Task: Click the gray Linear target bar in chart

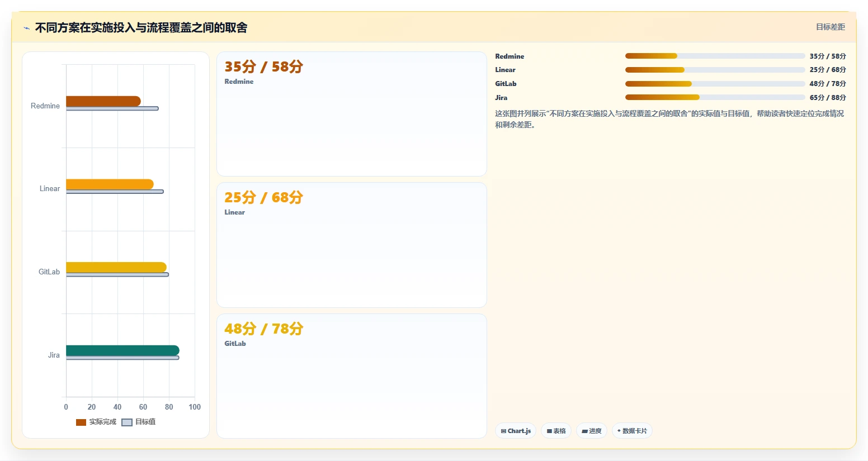Action: [x=115, y=192]
